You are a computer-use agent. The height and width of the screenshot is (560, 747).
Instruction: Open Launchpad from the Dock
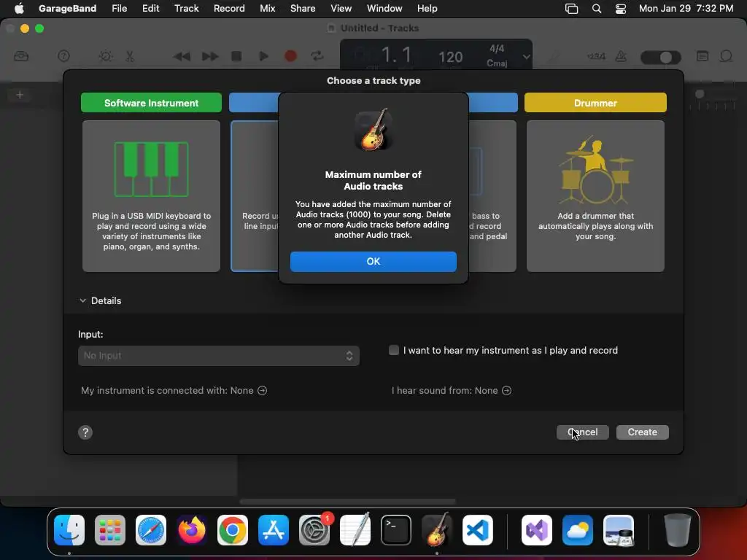(x=110, y=530)
